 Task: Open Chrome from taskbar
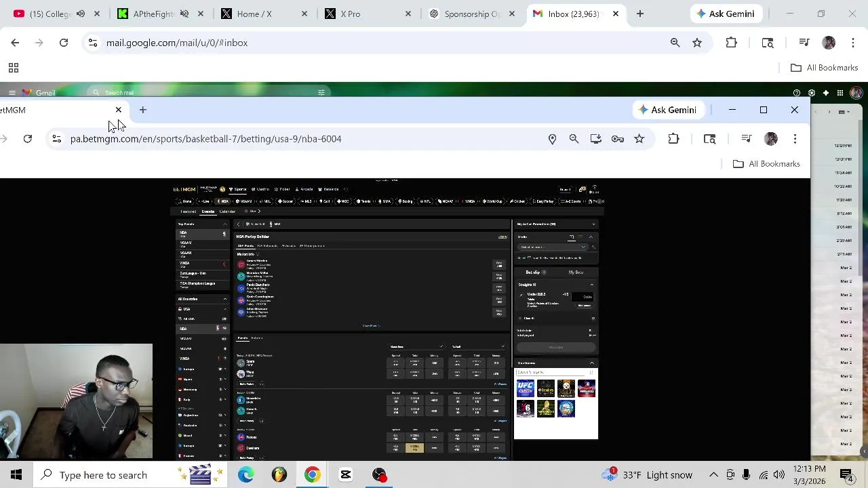tap(312, 475)
